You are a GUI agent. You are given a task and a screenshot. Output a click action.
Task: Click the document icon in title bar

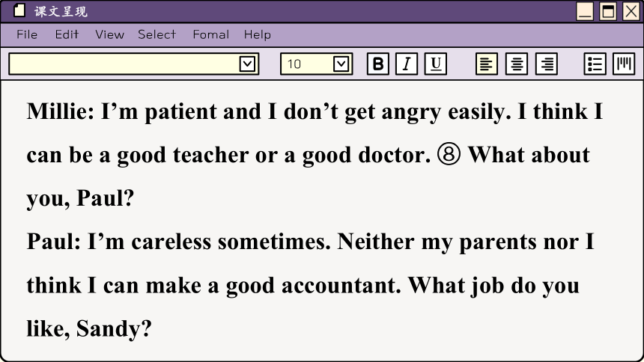point(19,10)
